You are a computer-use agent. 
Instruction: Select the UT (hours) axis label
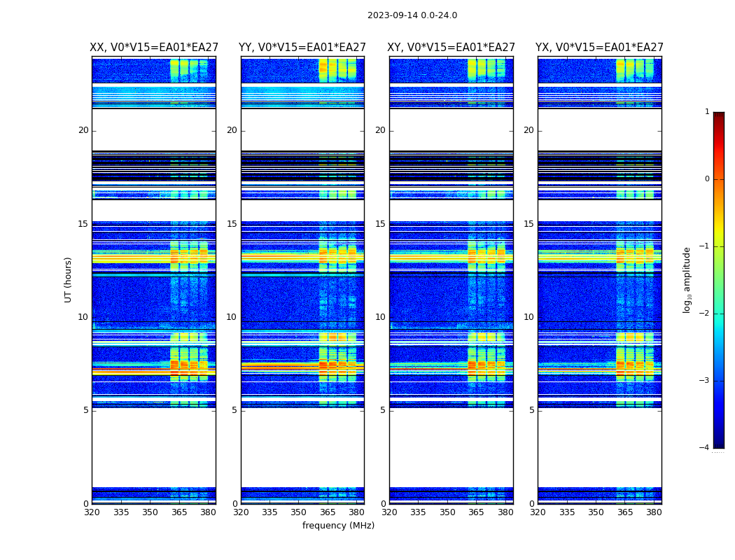point(68,280)
